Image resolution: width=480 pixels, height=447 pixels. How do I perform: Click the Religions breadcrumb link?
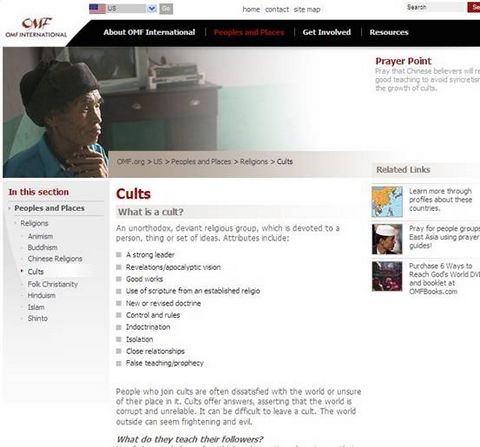point(254,162)
